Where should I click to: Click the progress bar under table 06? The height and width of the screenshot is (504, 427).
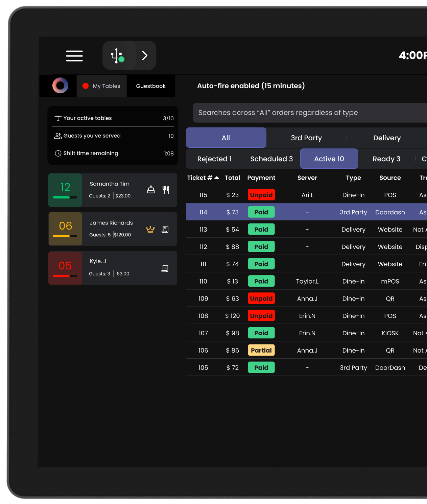point(65,236)
